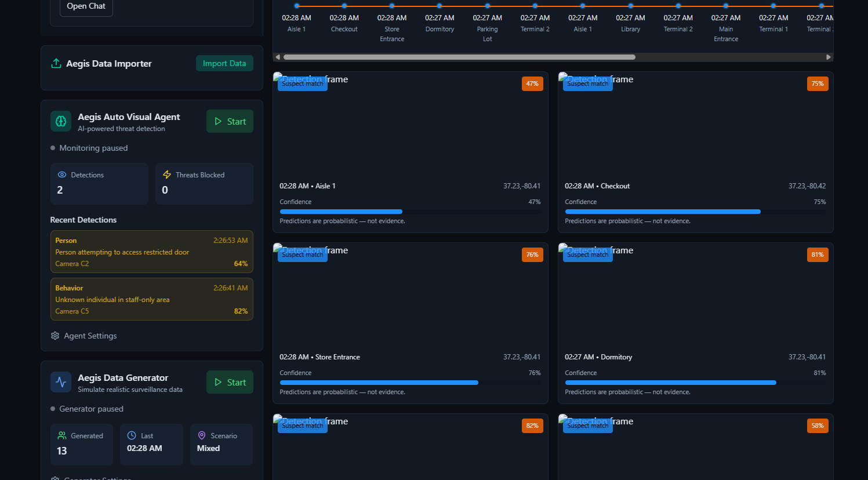Click the gear icon next to Agent Settings
Image resolution: width=868 pixels, height=480 pixels.
click(x=55, y=336)
